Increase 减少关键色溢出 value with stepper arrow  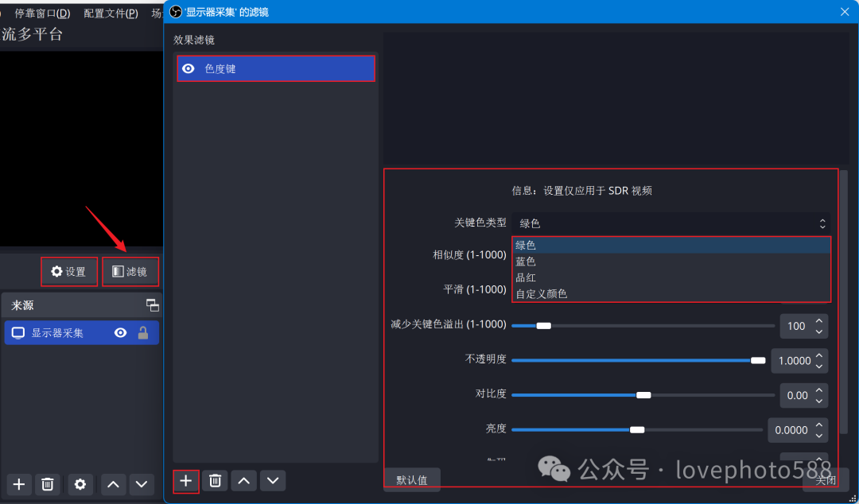[819, 321]
